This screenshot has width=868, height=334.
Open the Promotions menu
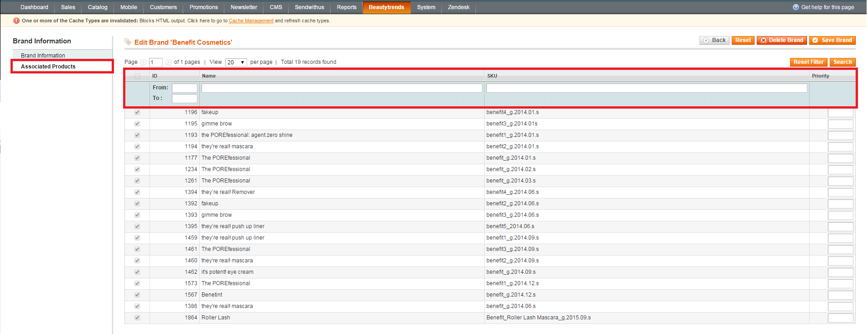(x=204, y=7)
